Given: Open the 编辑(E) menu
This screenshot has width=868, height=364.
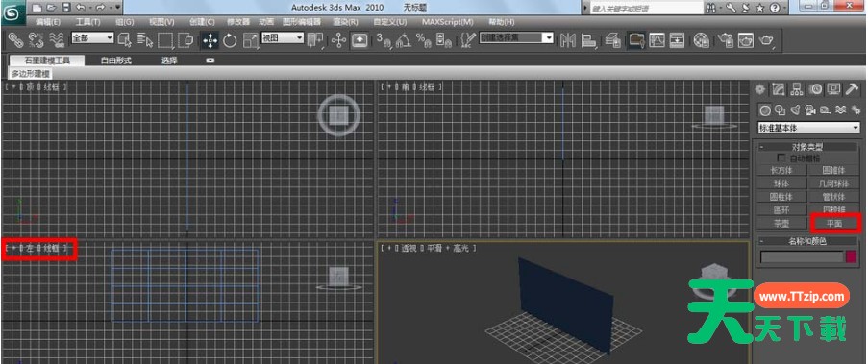Looking at the screenshot, I should [x=48, y=22].
